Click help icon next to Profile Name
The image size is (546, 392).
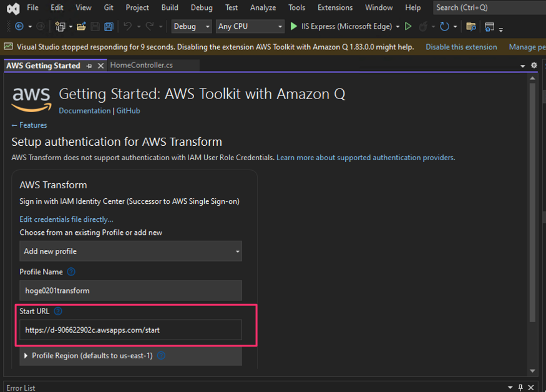[x=71, y=272]
